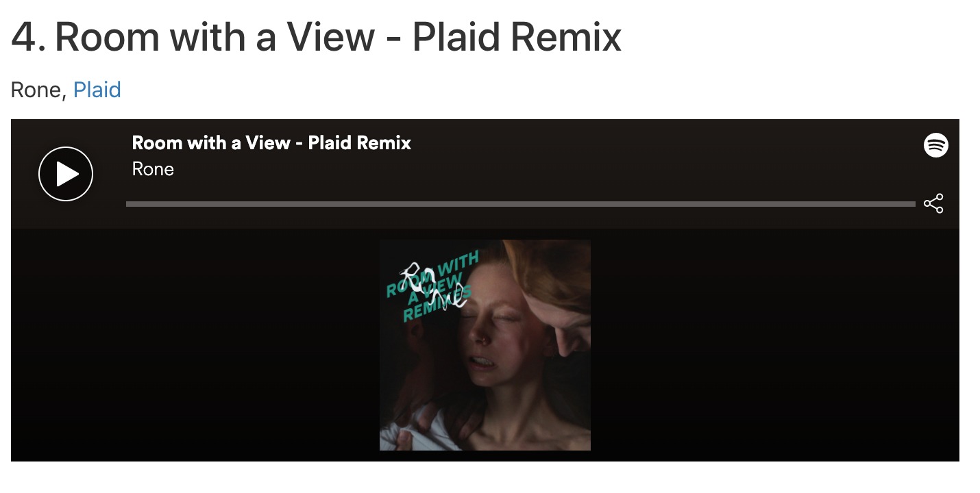Seek to the start of progress bar
980x493 pixels.
(129, 204)
